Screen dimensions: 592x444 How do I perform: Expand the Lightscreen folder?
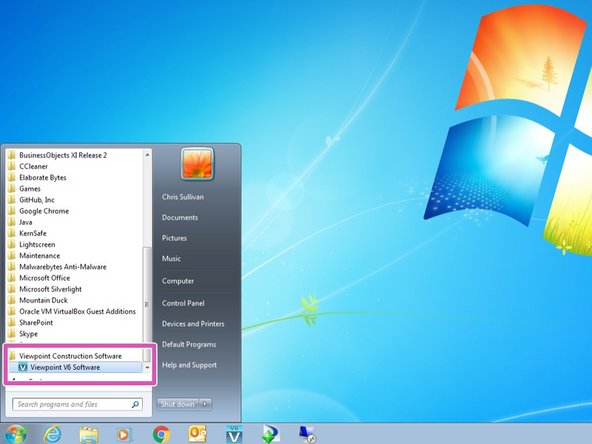pyautogui.click(x=37, y=244)
